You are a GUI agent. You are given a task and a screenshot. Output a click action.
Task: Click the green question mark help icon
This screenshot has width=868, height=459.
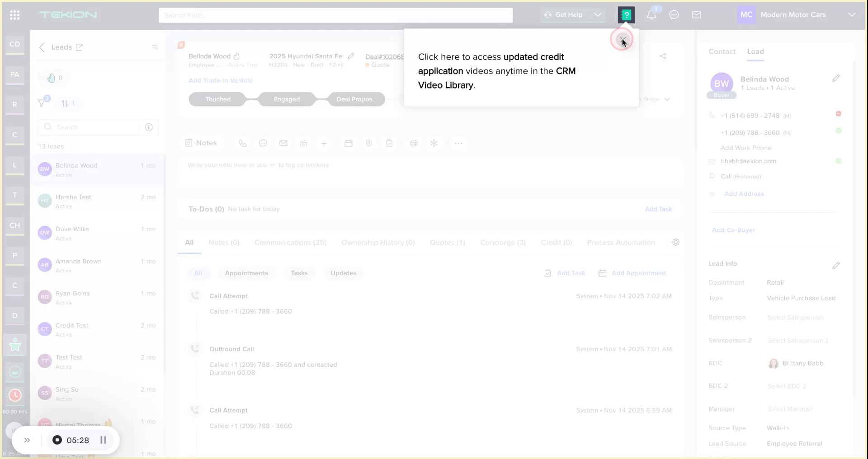pos(626,14)
